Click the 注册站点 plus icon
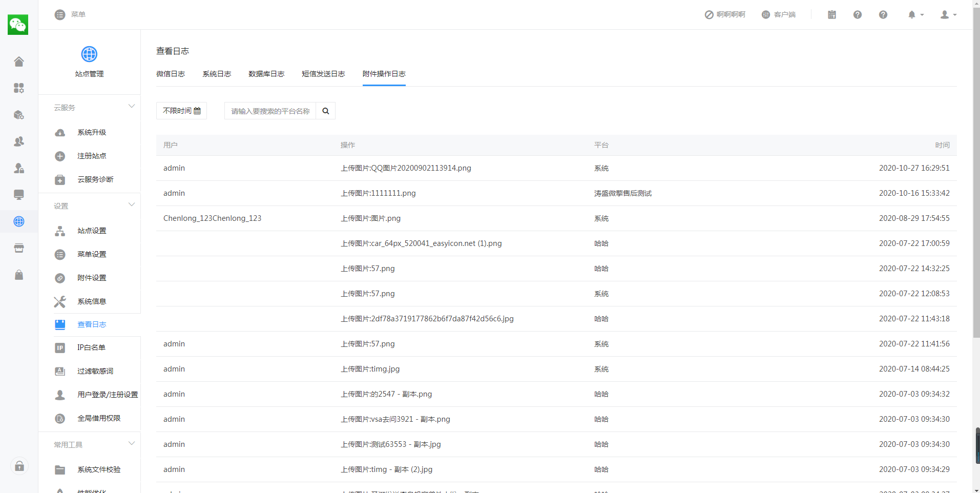This screenshot has width=980, height=493. tap(60, 156)
